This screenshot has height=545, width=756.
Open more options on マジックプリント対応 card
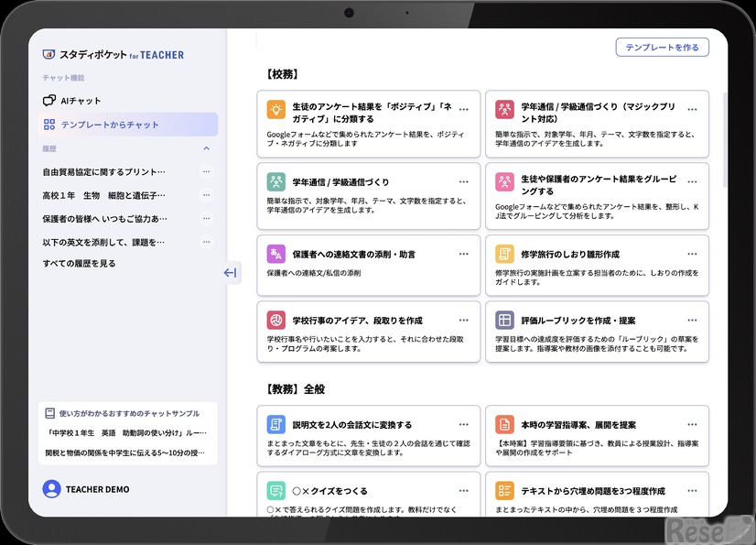pyautogui.click(x=692, y=109)
